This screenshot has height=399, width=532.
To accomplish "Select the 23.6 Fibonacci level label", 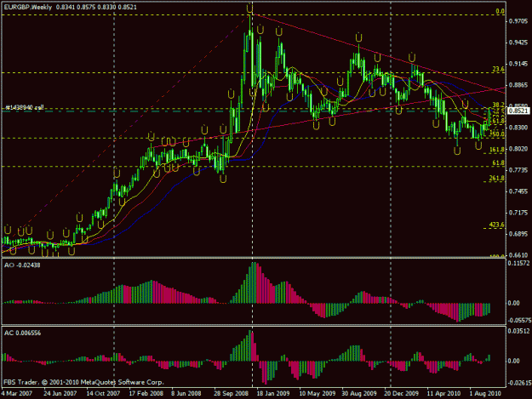I will pos(499,69).
